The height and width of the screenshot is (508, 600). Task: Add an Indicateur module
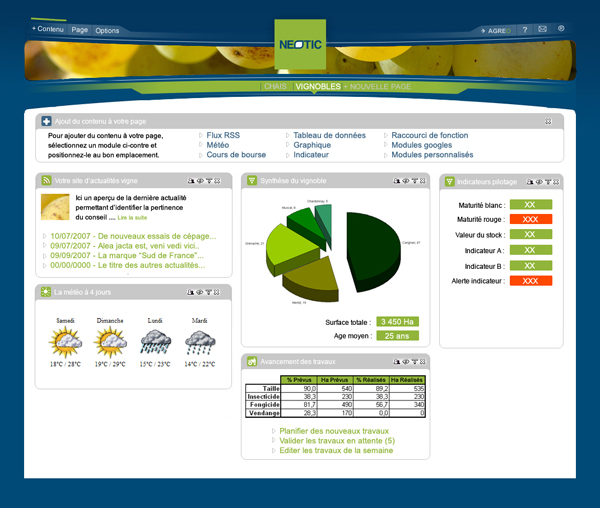tap(311, 155)
